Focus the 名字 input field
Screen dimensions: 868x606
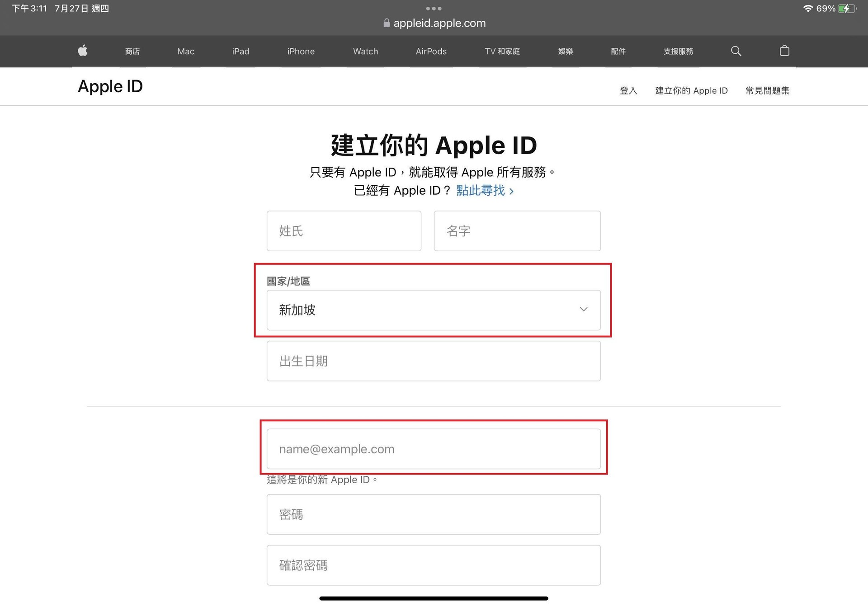click(517, 231)
